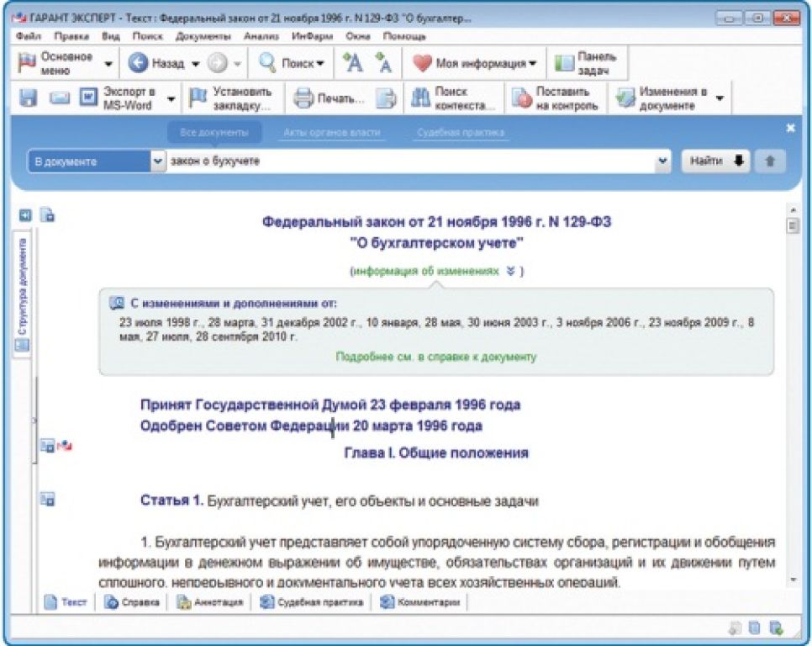812x646 pixels.
Task: Click the Найти button
Action: (x=715, y=161)
